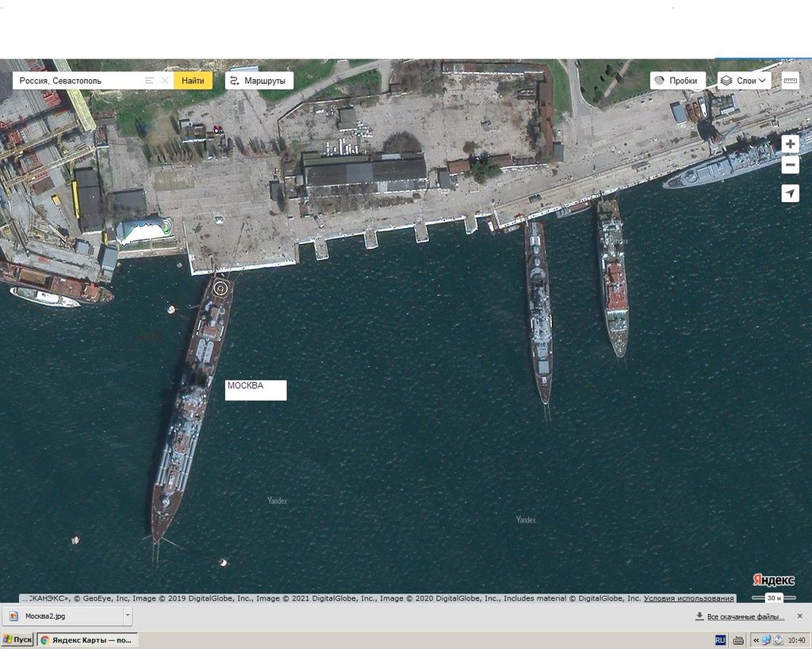This screenshot has width=812, height=649.
Task: Click the RU language indicator in tray
Action: pos(720,640)
